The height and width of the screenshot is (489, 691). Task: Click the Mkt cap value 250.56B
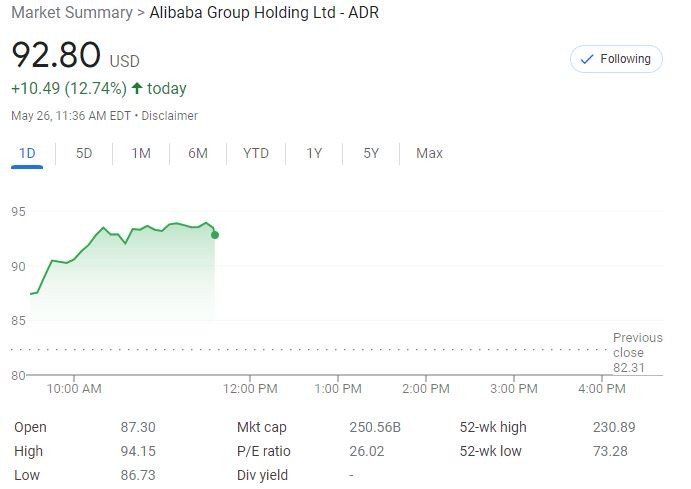[375, 427]
